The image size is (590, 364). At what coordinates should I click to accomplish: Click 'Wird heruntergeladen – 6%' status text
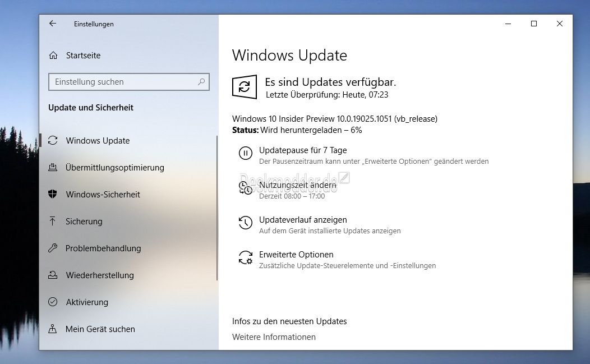click(311, 130)
